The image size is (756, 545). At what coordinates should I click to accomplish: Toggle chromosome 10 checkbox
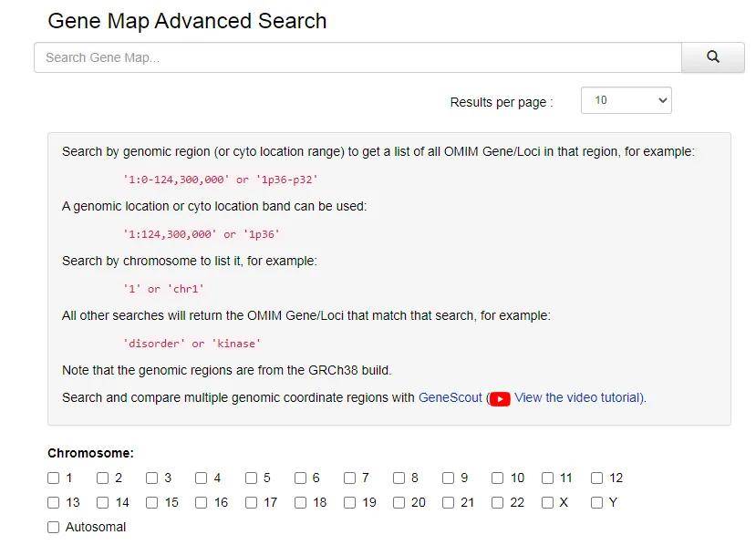[498, 478]
